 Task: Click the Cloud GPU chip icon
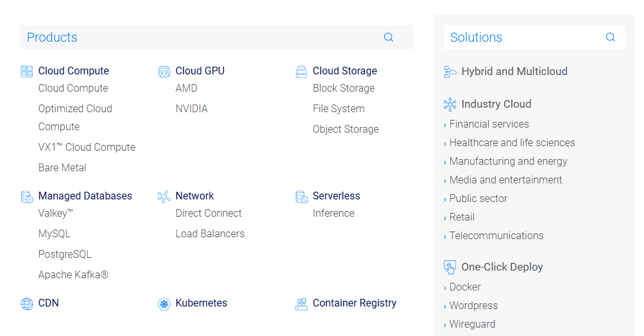pos(164,71)
